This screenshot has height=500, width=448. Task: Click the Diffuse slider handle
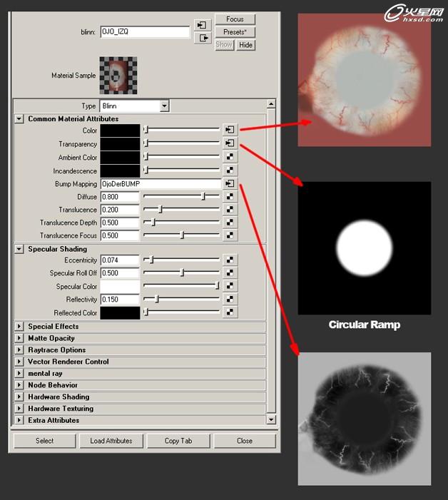pos(203,196)
